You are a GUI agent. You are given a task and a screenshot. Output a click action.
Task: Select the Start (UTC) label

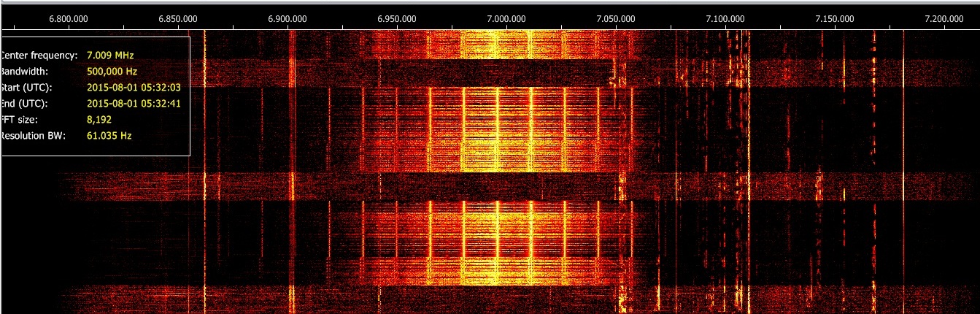26,88
